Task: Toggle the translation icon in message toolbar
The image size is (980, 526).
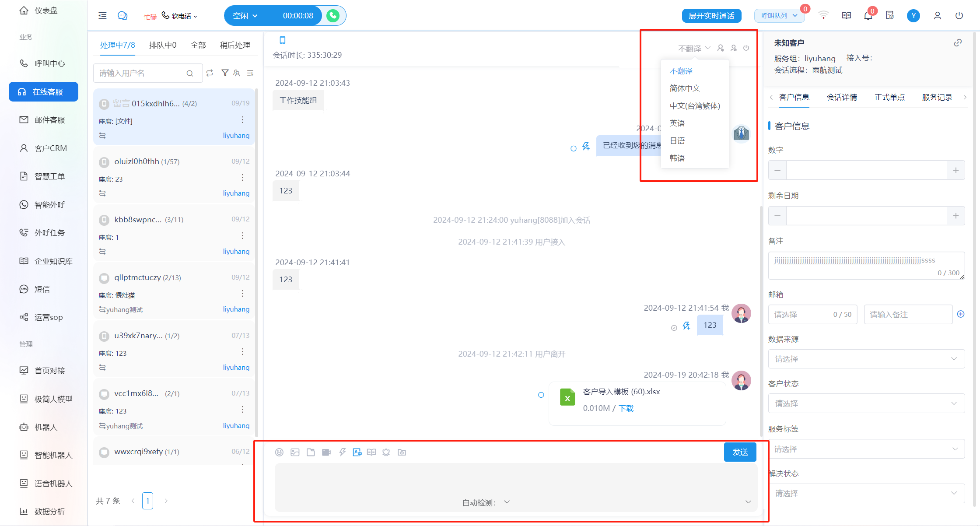Action: (357, 452)
